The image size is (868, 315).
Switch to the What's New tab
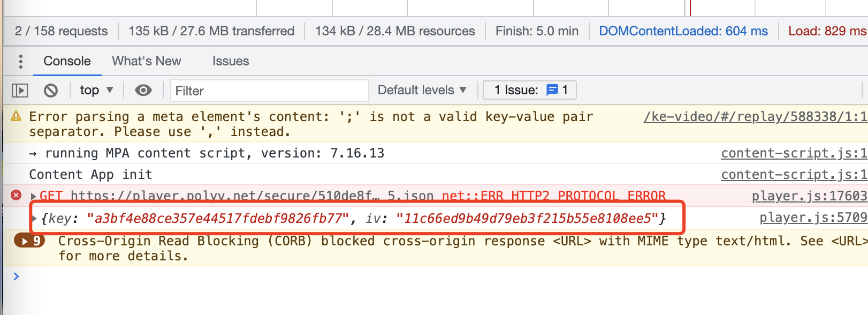tap(147, 61)
